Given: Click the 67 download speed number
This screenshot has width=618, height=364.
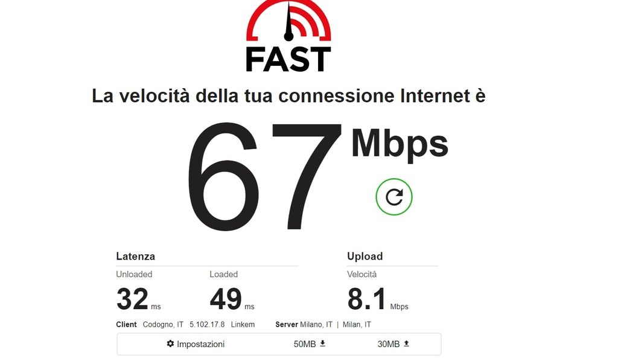Looking at the screenshot, I should click(264, 176).
